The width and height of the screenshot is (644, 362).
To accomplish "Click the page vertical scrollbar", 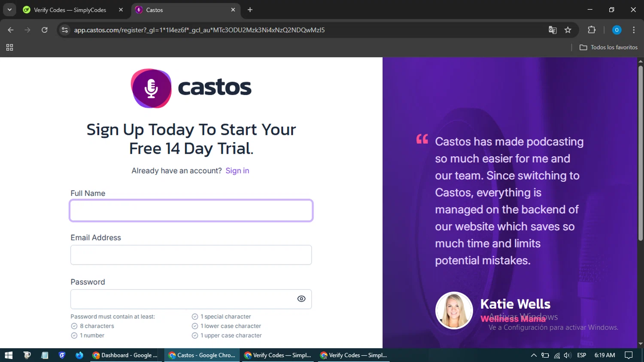I will [641, 152].
